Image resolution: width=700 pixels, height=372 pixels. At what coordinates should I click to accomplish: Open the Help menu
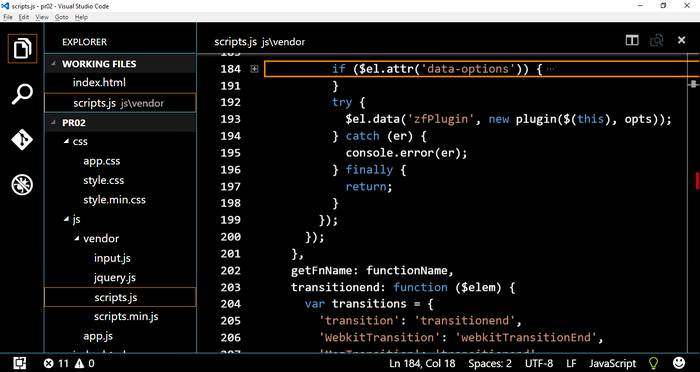[81, 17]
